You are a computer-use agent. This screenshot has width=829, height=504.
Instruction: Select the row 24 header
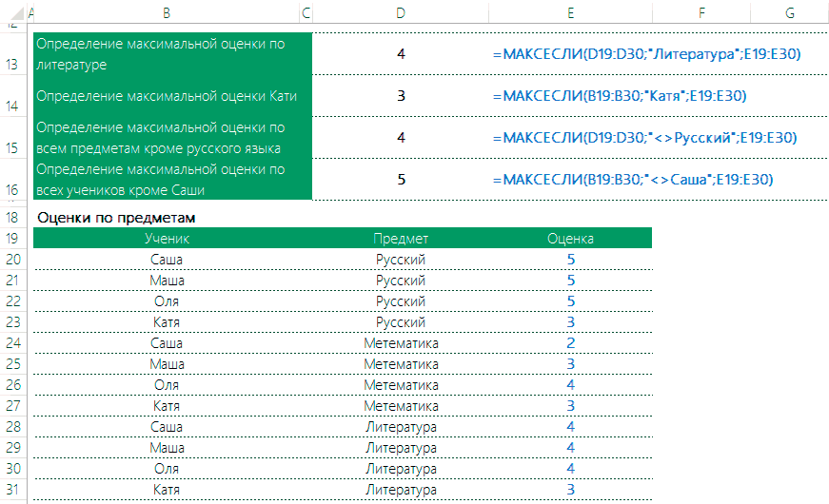pos(13,342)
